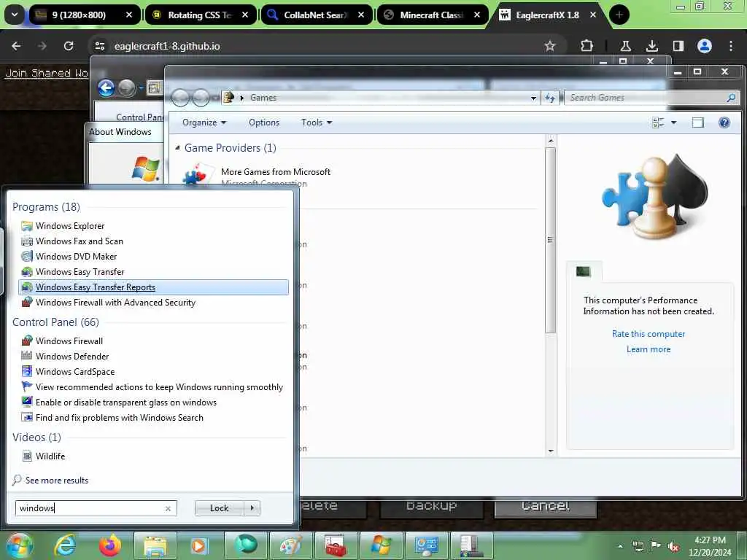Click the muted volume tray icon
This screenshot has height=560, width=747.
coord(673,546)
